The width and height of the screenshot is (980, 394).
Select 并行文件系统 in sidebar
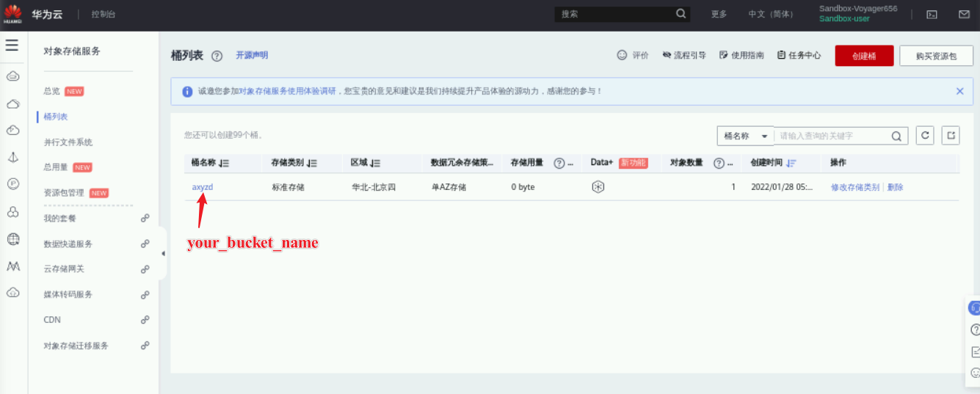(68, 142)
